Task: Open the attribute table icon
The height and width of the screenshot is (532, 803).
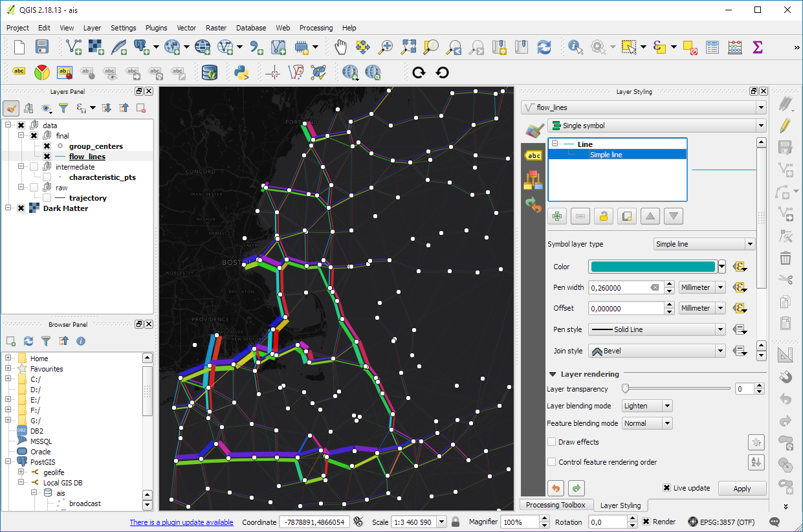Action: 712,47
